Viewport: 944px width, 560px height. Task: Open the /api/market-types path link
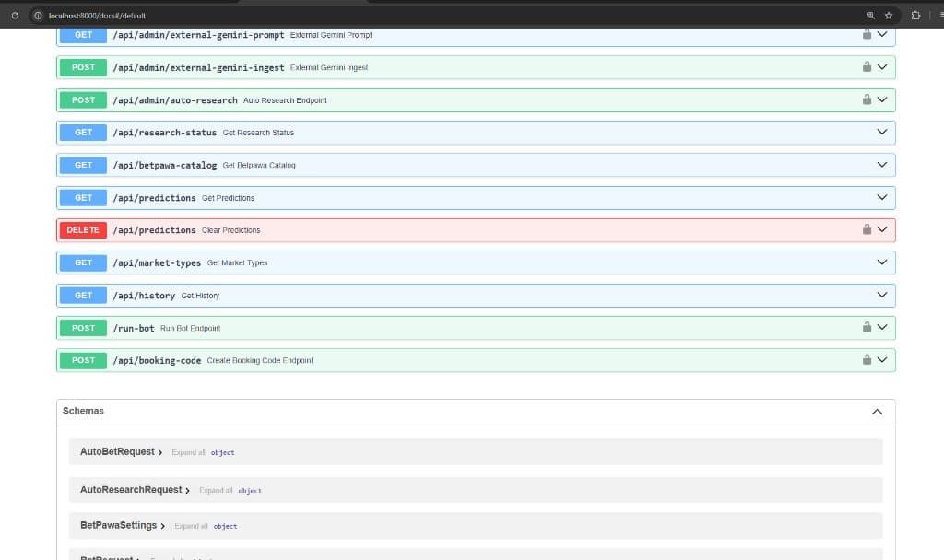pos(157,262)
